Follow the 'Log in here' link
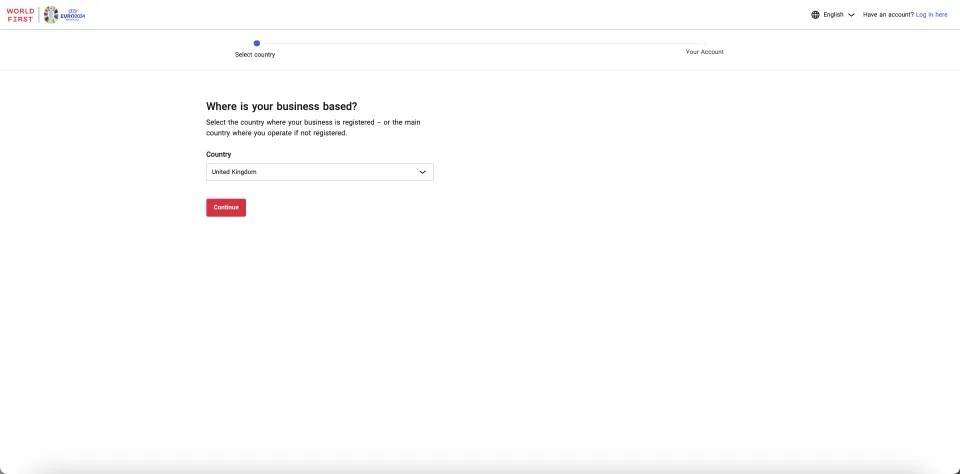 click(931, 15)
